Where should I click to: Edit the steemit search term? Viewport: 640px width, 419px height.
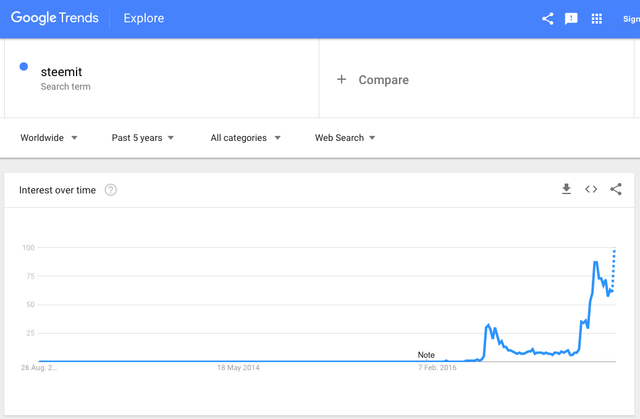tap(62, 72)
